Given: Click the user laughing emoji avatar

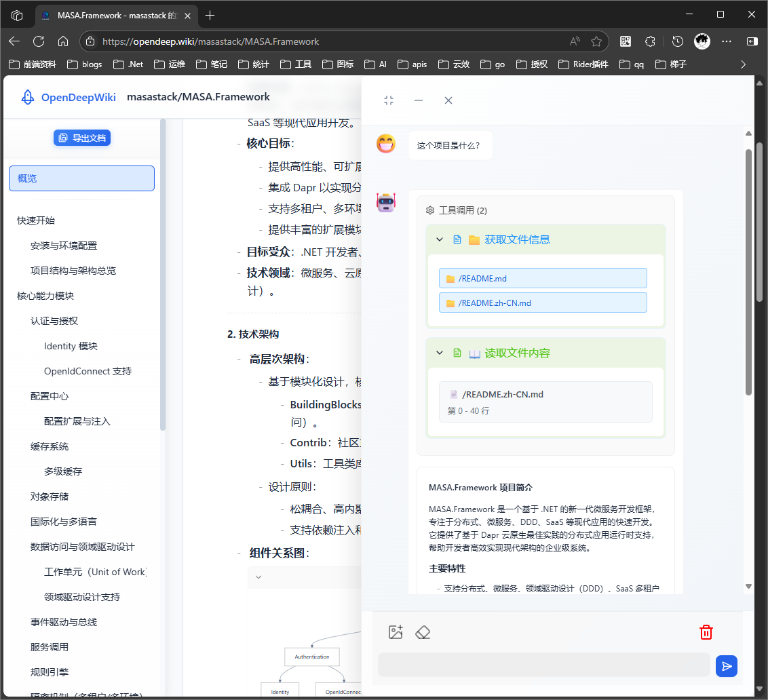Looking at the screenshot, I should (x=386, y=144).
